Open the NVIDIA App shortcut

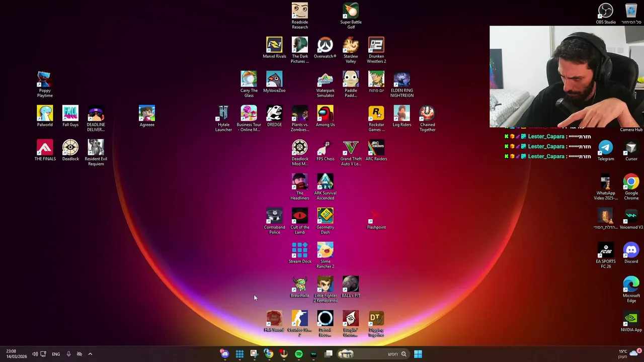(x=631, y=321)
